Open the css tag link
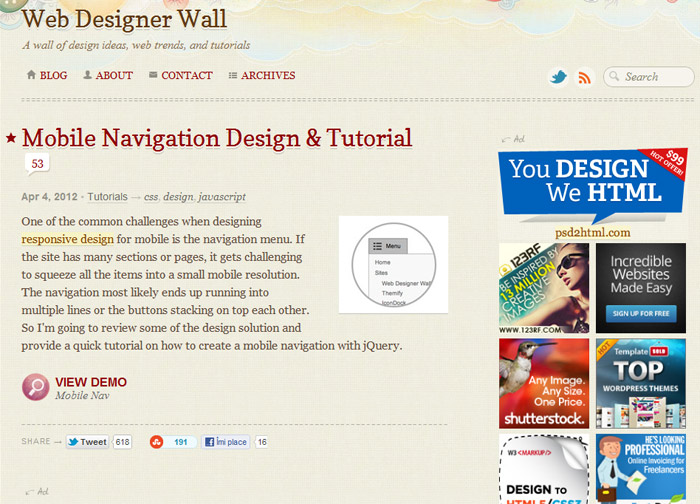Screen dimensions: 700x504 point(151,197)
